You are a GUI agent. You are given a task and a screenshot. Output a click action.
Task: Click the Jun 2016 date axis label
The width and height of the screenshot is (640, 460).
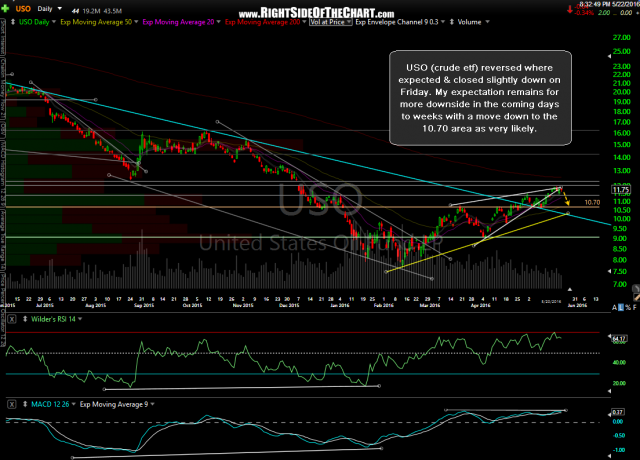tap(577, 305)
